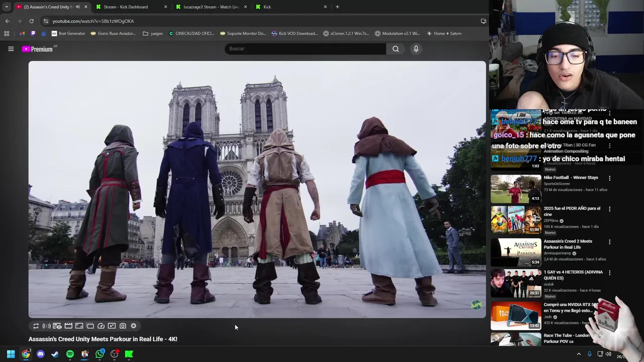
Task: Reload the page with refresh icon
Action: tap(31, 21)
